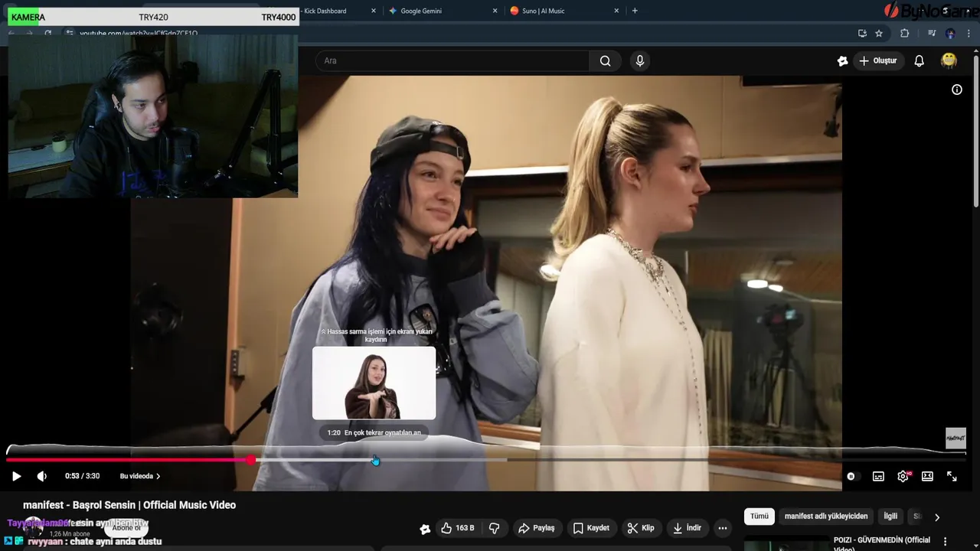The height and width of the screenshot is (551, 980).
Task: Show next filter chips arrow
Action: pos(936,517)
